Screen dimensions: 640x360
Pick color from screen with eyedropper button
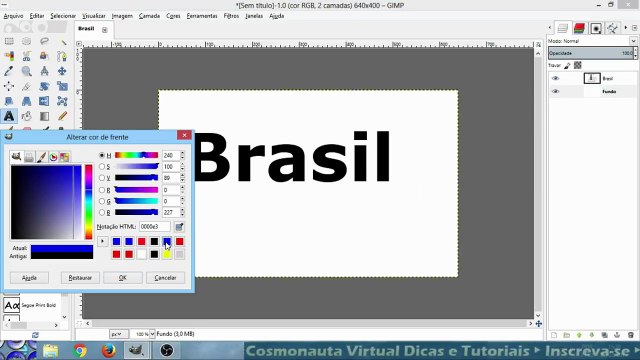pos(179,227)
